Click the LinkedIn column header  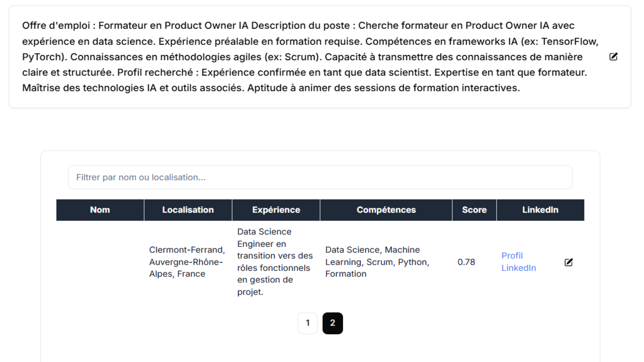click(x=540, y=210)
